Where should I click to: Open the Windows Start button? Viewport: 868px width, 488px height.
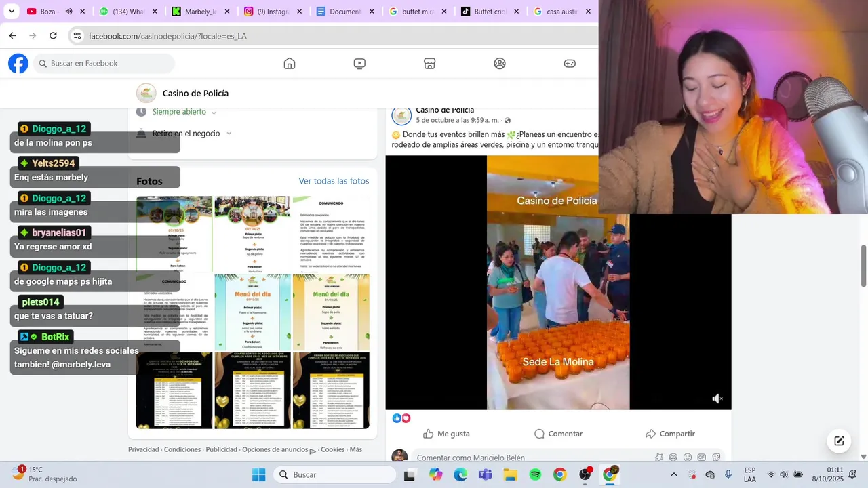(x=259, y=474)
